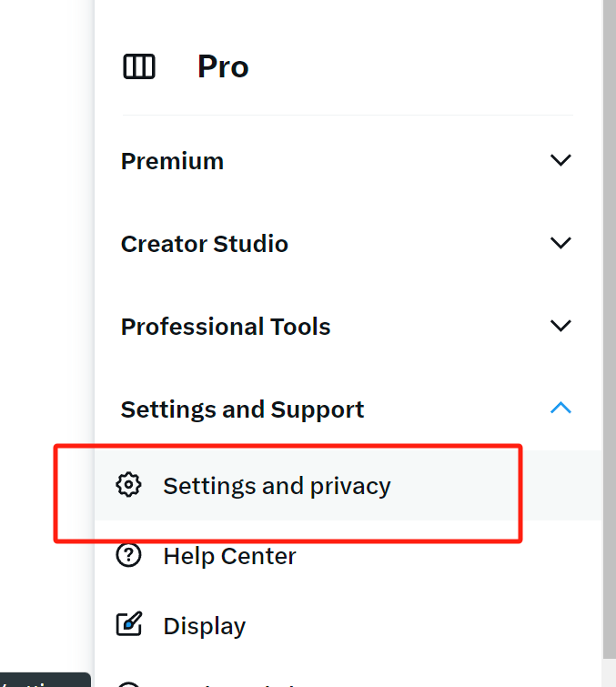616x687 pixels.
Task: Click the Display pencil-square icon
Action: (x=129, y=625)
